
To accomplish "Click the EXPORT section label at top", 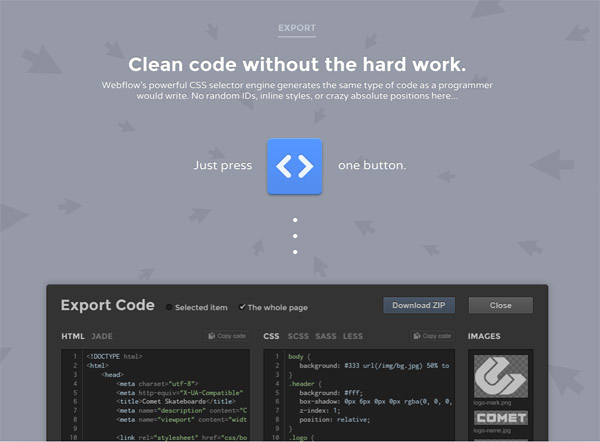I will tap(297, 28).
